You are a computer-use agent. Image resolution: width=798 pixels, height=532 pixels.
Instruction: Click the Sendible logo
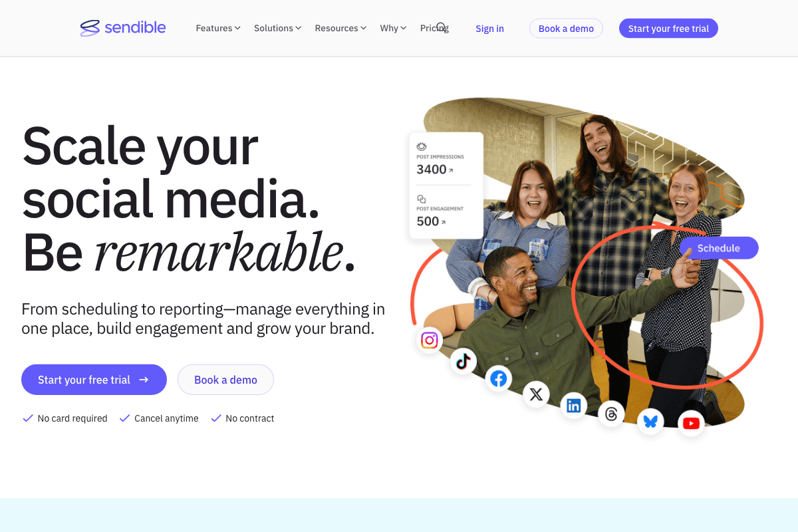coord(123,28)
